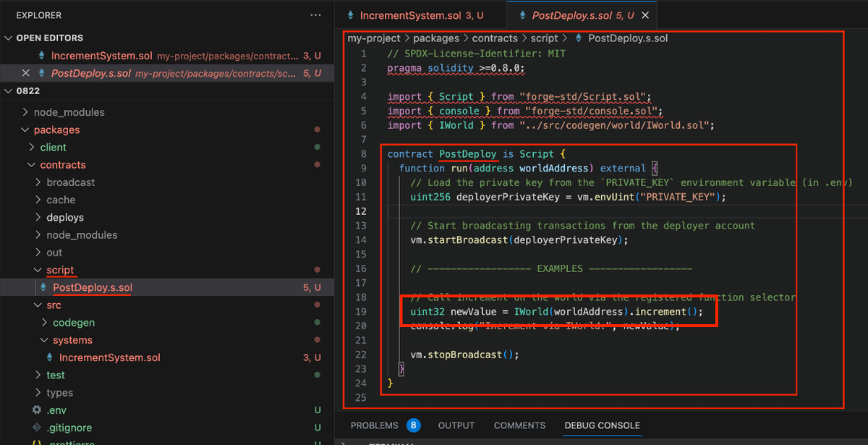
Task: Open IncrementSystem.sol under systems folder
Action: coord(109,357)
